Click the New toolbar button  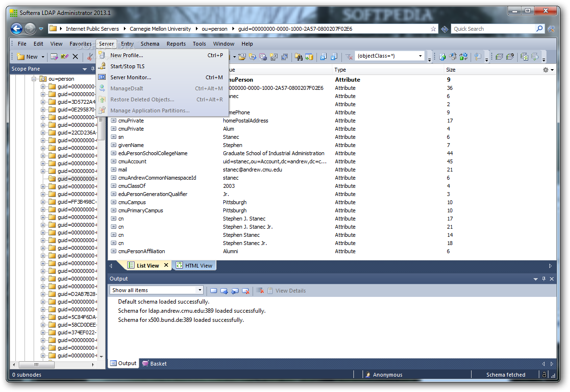point(28,56)
